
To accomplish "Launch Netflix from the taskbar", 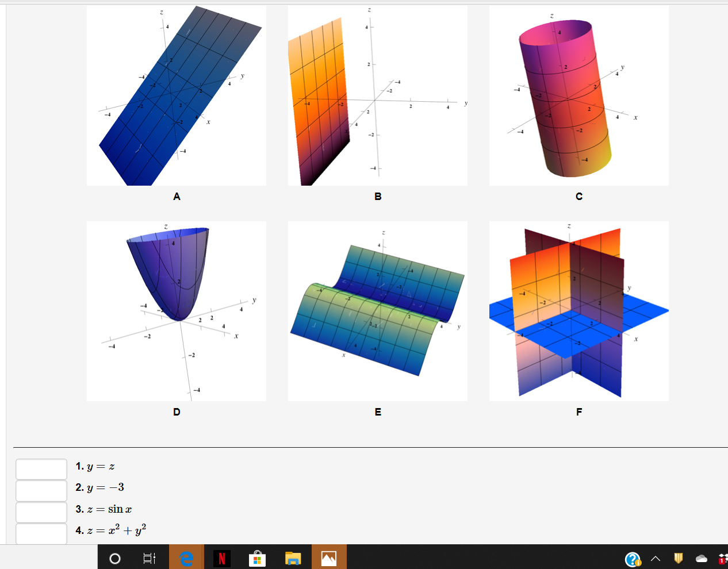I will tap(221, 557).
